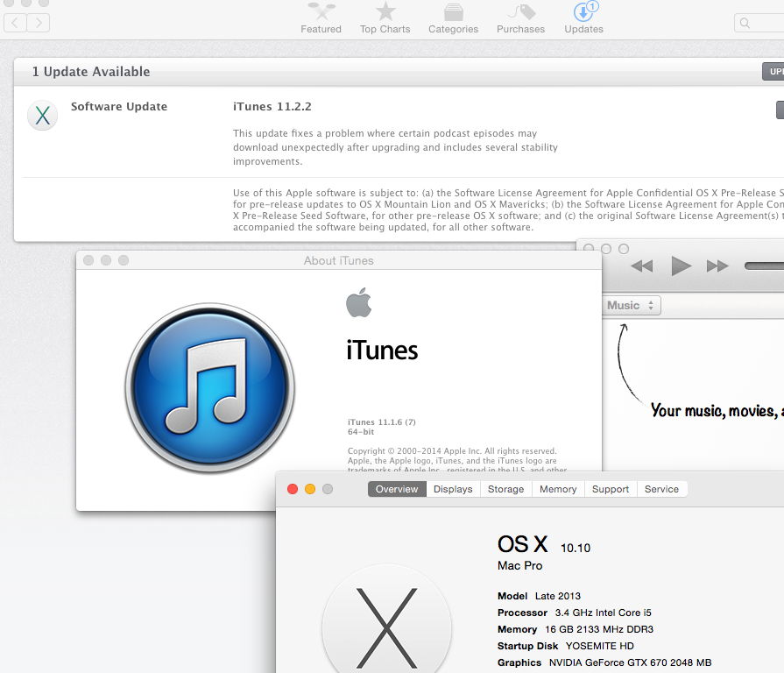This screenshot has width=784, height=673.
Task: Open Categories in App Store toolbar
Action: point(453,18)
